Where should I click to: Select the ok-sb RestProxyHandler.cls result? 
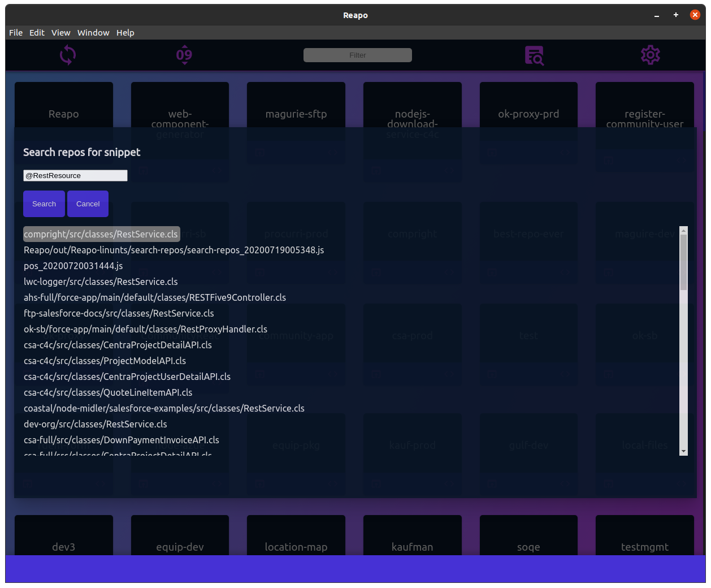146,329
